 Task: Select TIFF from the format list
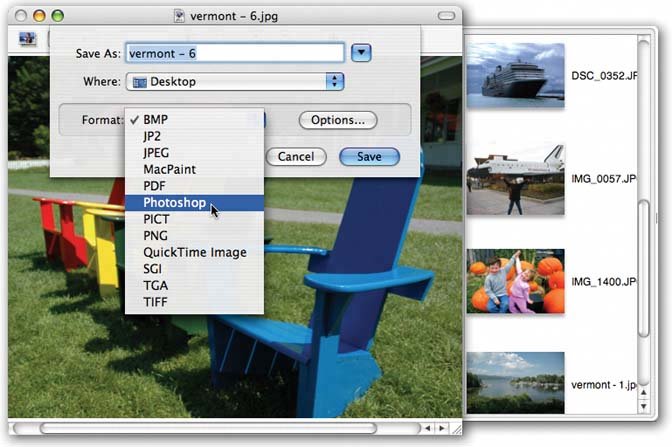155,302
